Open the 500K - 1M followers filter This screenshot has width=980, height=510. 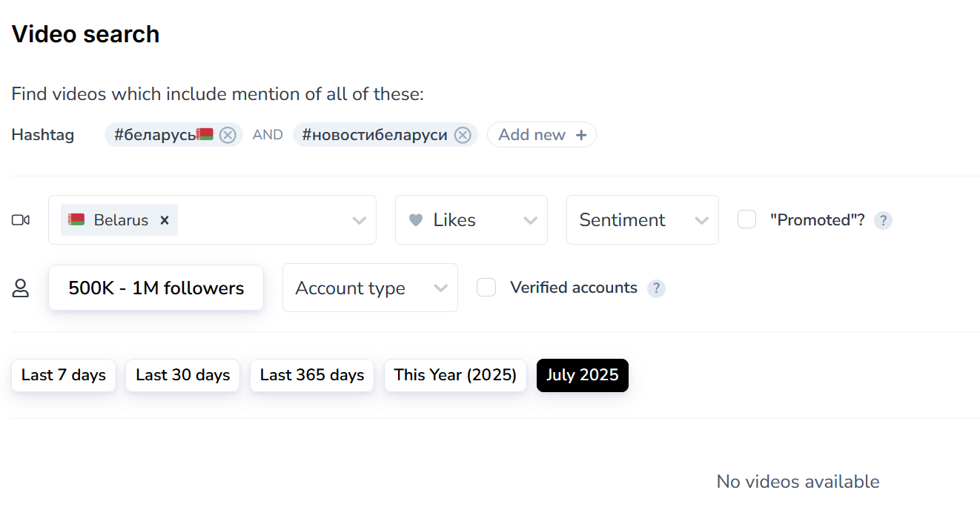pyautogui.click(x=156, y=288)
